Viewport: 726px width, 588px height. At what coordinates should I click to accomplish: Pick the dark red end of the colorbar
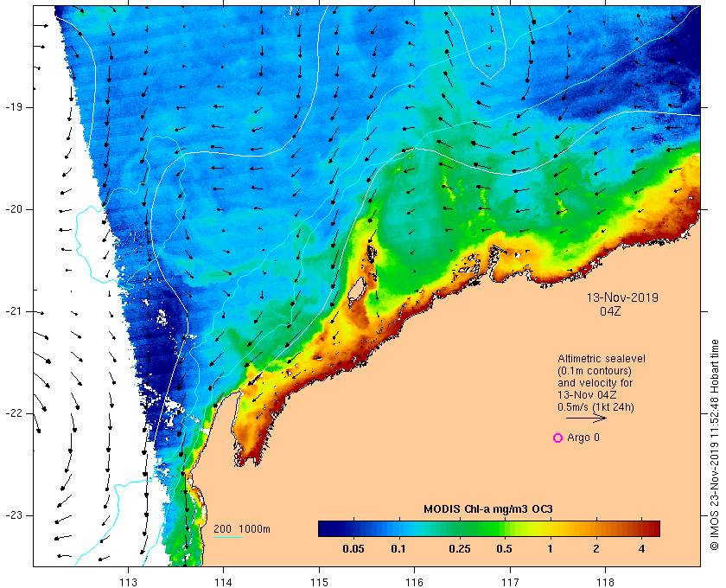tap(653, 528)
